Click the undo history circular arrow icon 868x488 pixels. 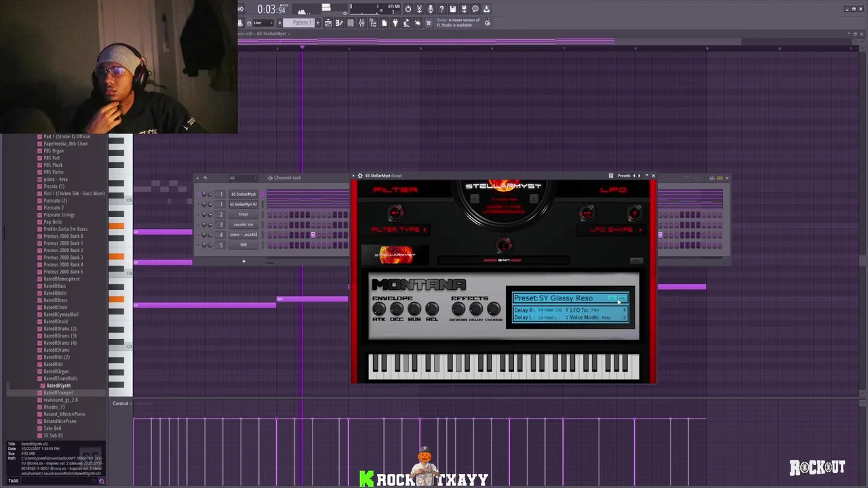408,9
